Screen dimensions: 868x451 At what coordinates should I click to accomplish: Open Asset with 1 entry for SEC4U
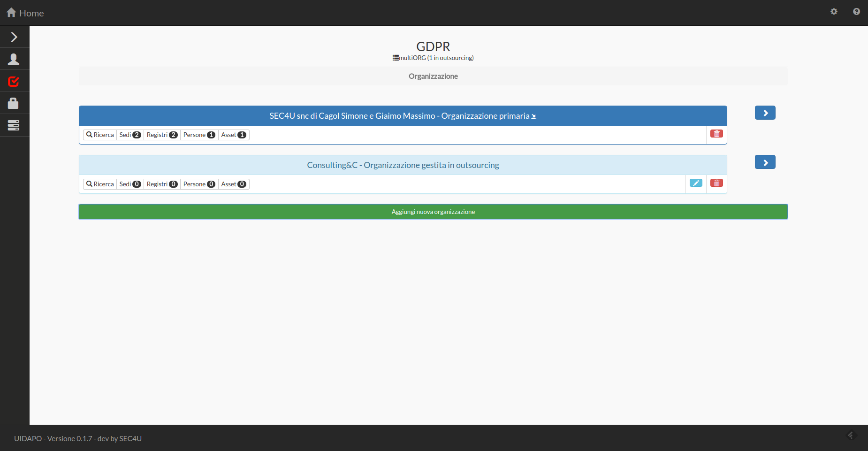tap(234, 135)
